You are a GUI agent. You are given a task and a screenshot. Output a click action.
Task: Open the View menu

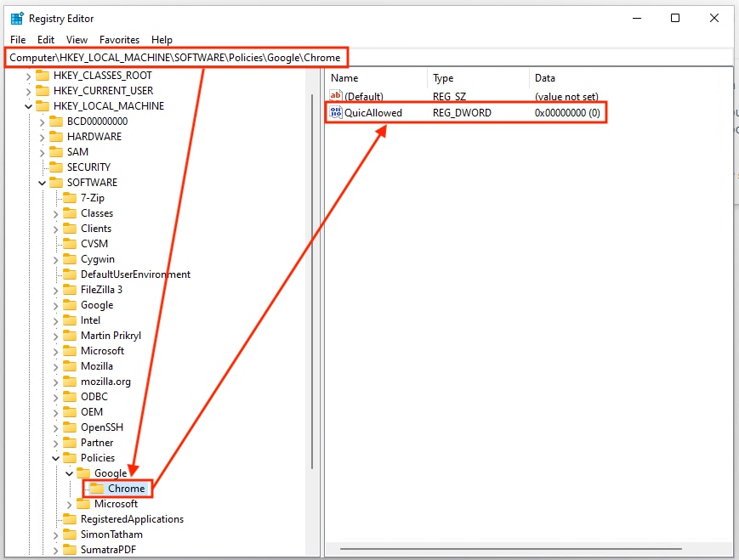[x=77, y=40]
